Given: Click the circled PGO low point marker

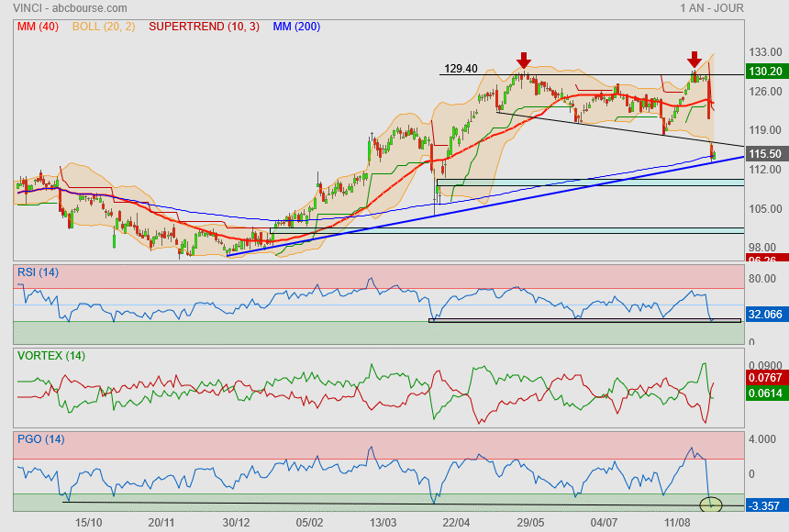Looking at the screenshot, I should [x=711, y=504].
